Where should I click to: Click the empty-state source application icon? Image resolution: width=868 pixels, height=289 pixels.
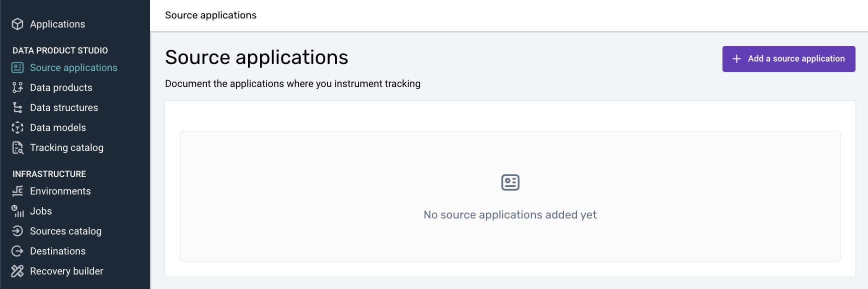[x=510, y=182]
